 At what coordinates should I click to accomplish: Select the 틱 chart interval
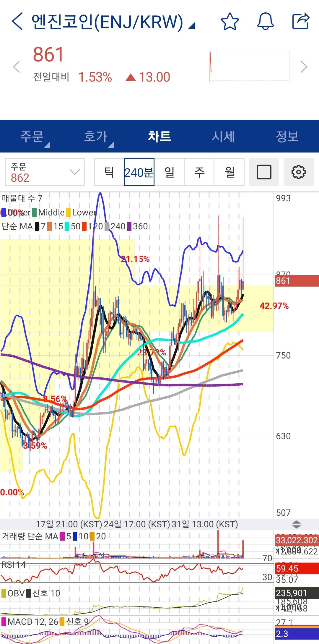click(109, 172)
